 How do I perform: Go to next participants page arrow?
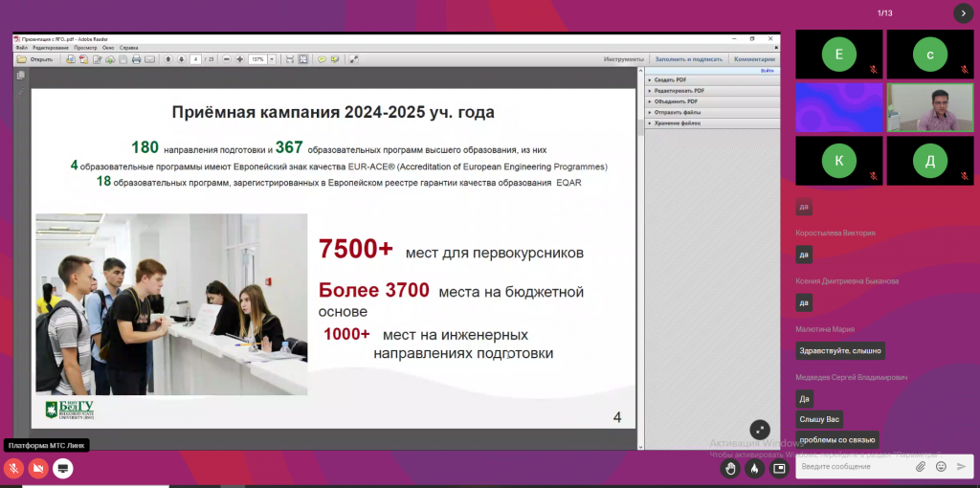(963, 13)
